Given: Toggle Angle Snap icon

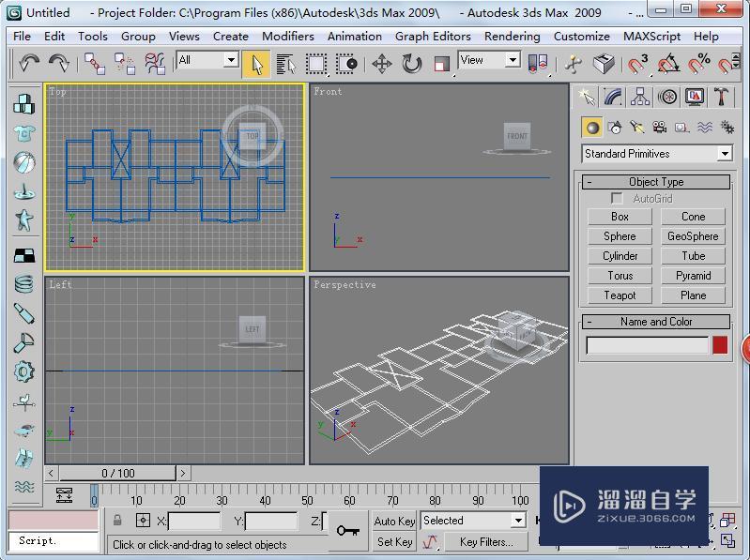Looking at the screenshot, I should point(668,64).
